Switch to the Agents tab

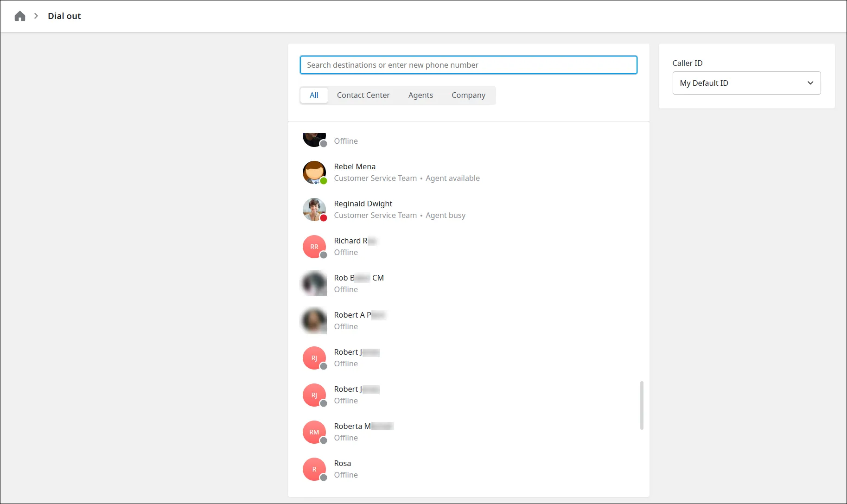(x=420, y=95)
